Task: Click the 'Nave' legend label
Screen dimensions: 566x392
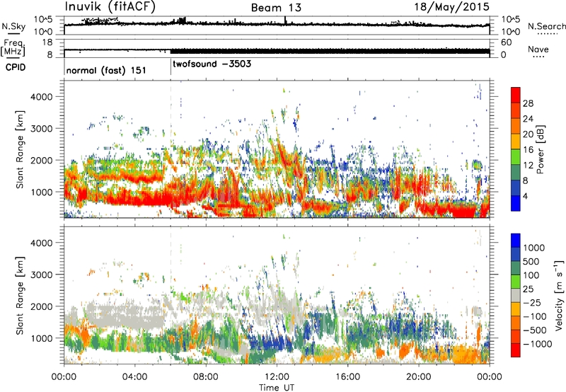Action: point(538,49)
